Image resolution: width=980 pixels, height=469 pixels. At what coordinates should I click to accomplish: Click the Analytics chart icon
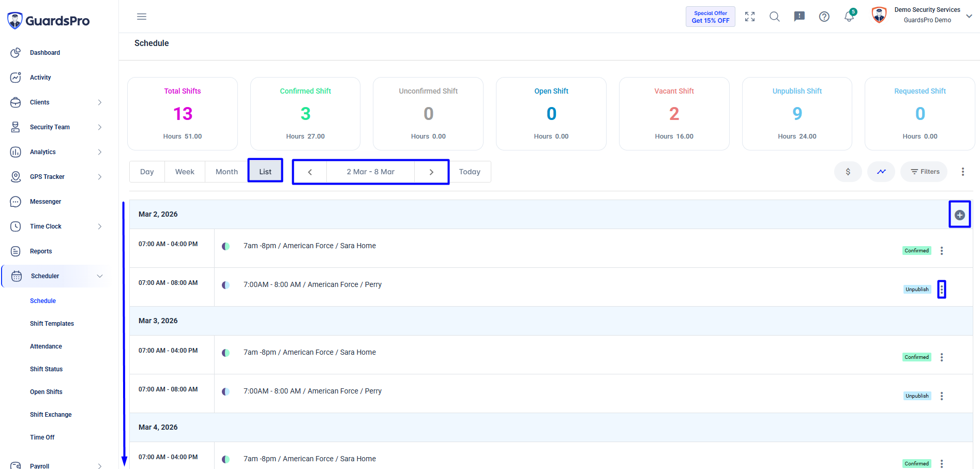[x=16, y=152]
